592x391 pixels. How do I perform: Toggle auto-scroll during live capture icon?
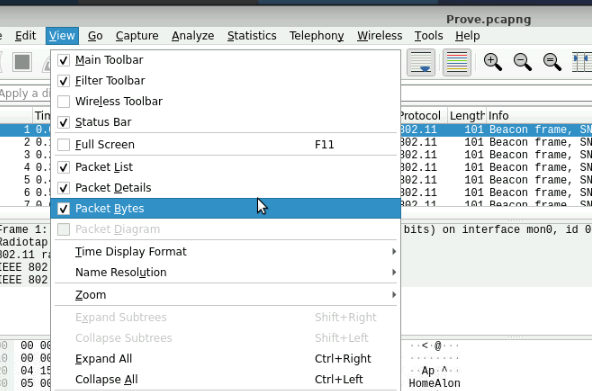click(x=421, y=62)
